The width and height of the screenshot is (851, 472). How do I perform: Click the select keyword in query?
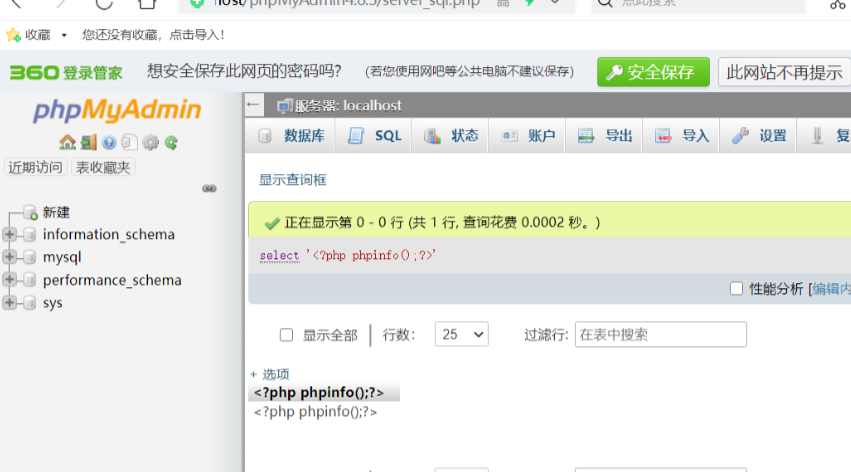pos(279,255)
